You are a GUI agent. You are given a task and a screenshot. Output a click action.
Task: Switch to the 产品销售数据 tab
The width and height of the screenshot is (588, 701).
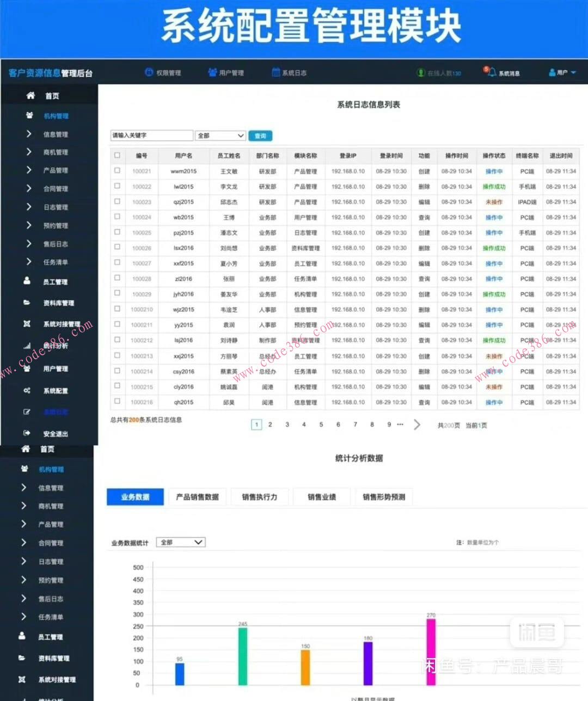(x=197, y=497)
